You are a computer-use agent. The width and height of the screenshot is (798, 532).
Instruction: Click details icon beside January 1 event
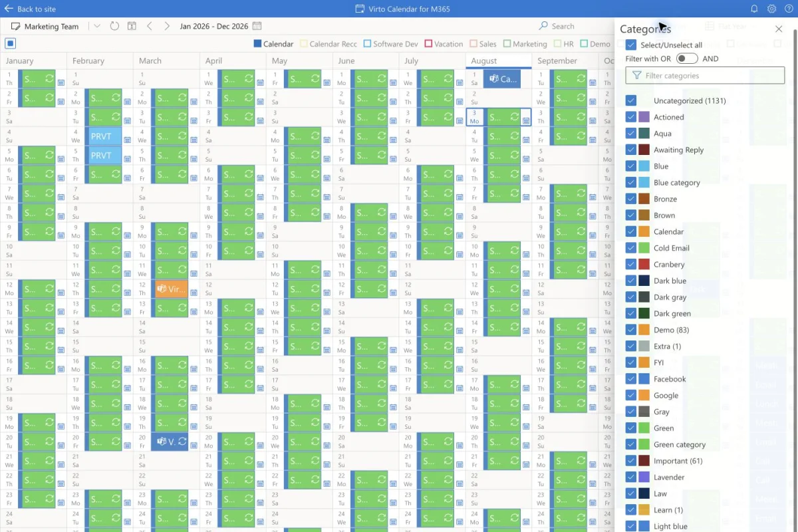coord(61,83)
